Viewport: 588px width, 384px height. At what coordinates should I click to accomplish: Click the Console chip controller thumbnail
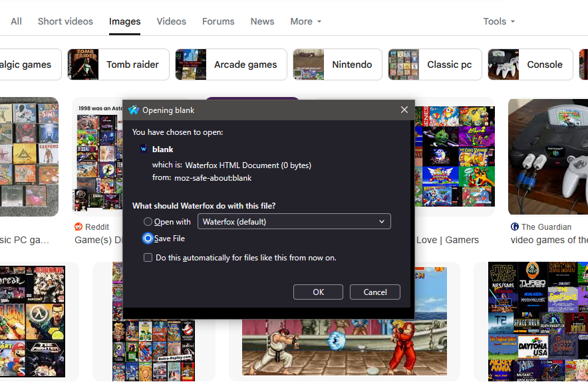(504, 64)
